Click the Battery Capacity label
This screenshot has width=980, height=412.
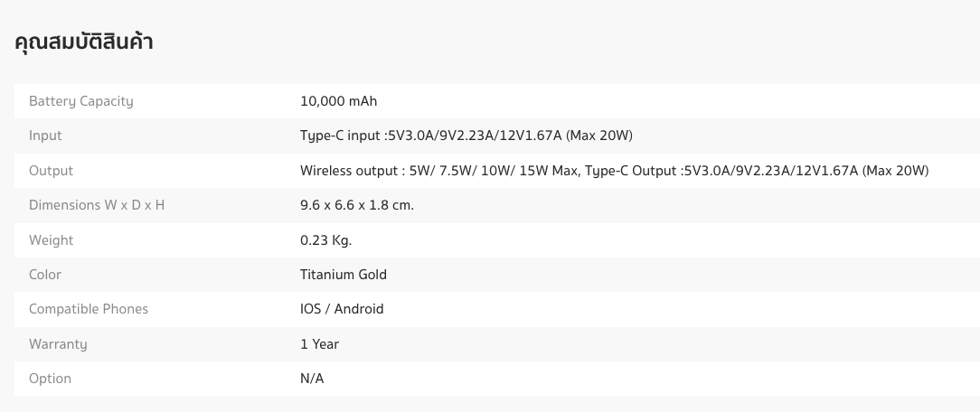pyautogui.click(x=81, y=101)
